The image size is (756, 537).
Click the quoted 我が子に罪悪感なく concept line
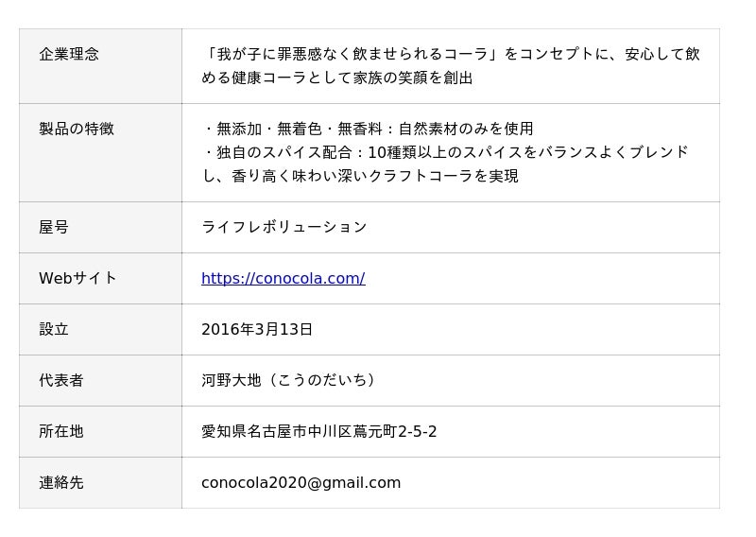pyautogui.click(x=451, y=54)
